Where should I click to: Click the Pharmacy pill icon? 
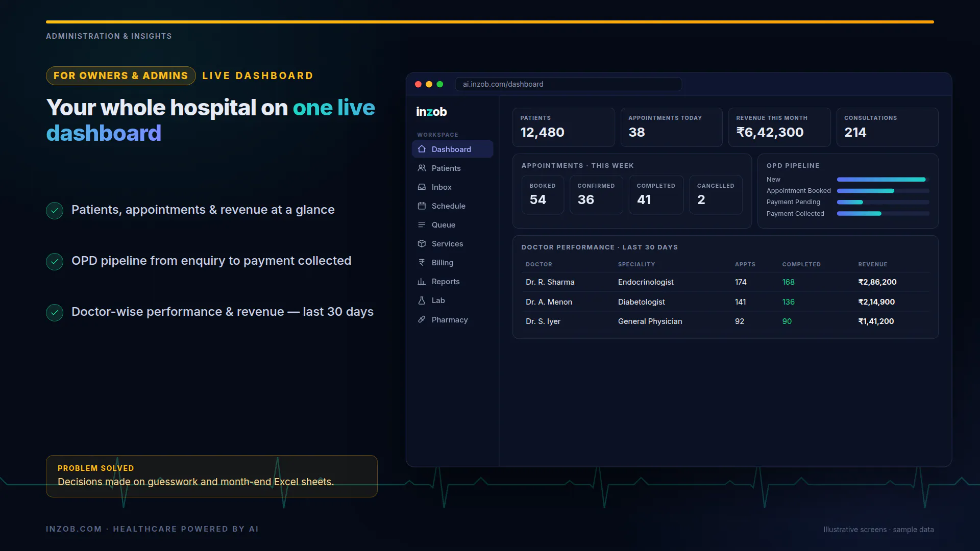[422, 319]
